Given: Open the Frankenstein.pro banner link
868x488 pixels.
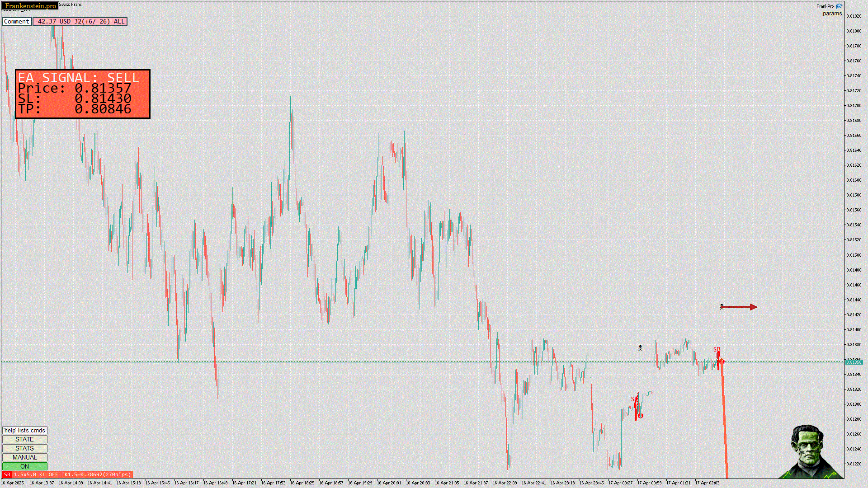Looking at the screenshot, I should click(30, 6).
